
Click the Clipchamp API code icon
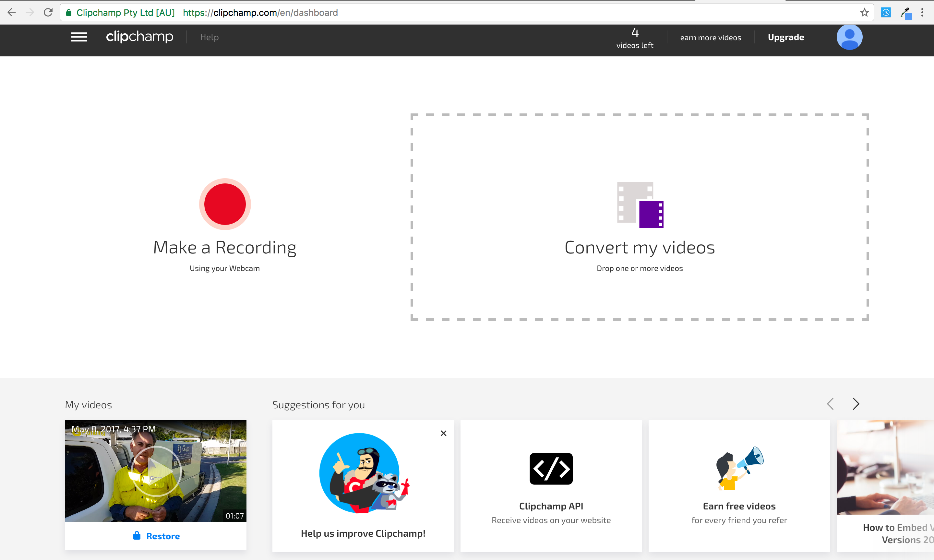(551, 469)
